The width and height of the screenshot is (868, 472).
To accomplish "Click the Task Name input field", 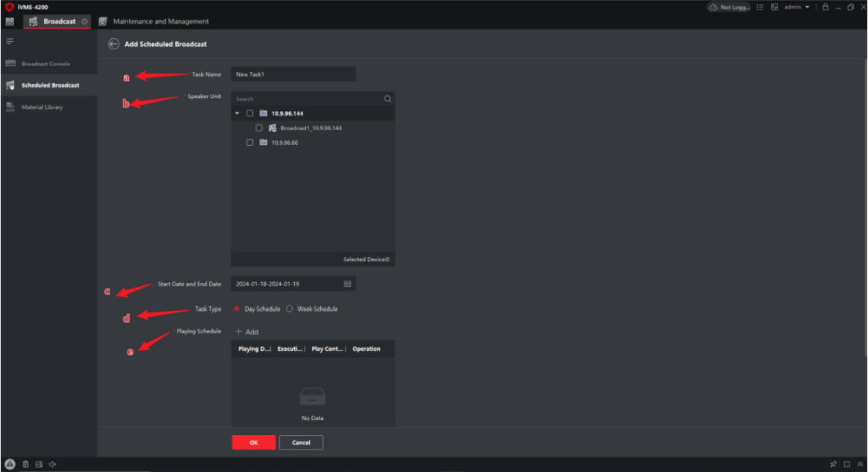I will pyautogui.click(x=293, y=74).
